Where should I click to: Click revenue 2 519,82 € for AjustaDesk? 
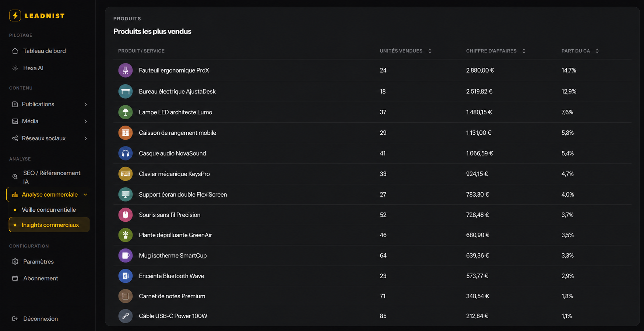[x=479, y=91]
